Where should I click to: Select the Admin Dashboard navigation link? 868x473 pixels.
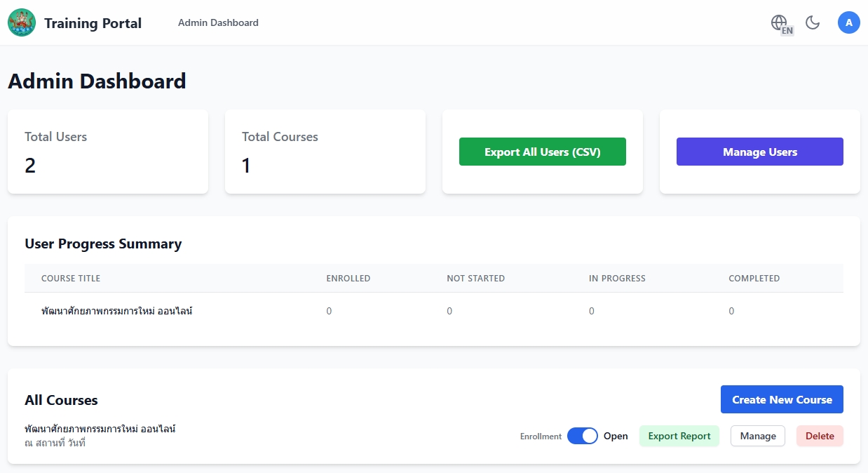pyautogui.click(x=218, y=23)
